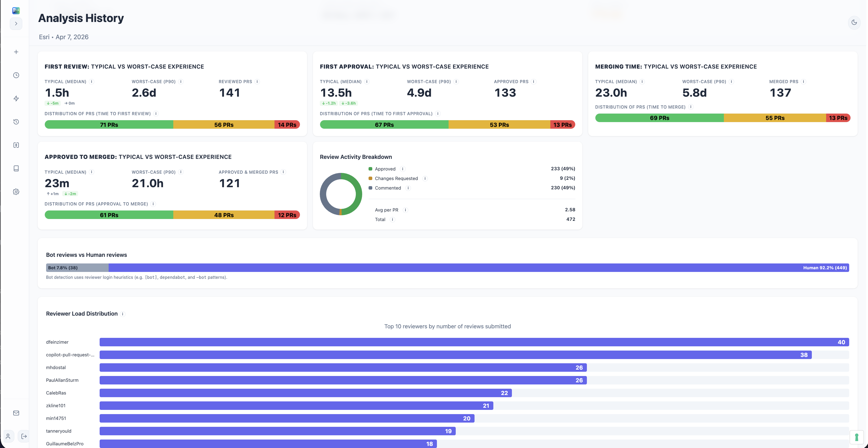This screenshot has height=448, width=868.
Task: Click the CalebRas reviewer name
Action: [56, 393]
